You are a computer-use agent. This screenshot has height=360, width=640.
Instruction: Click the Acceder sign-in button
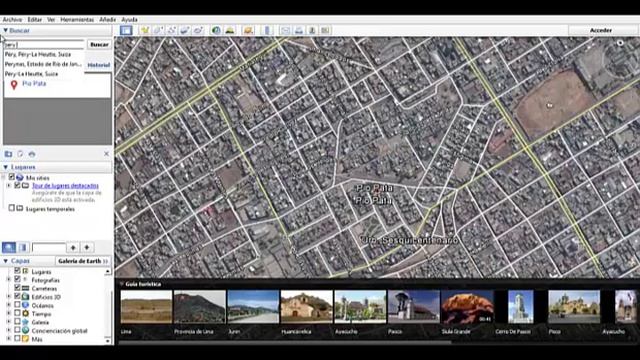coord(601,30)
